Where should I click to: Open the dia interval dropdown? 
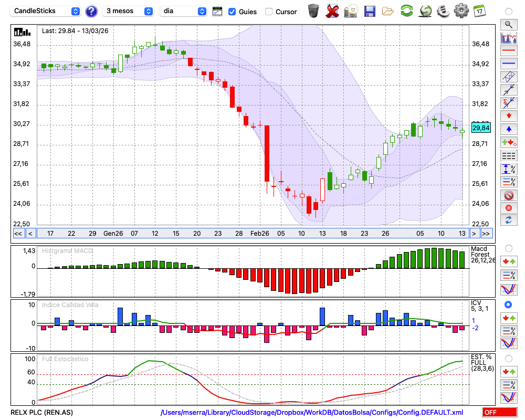[x=183, y=11]
